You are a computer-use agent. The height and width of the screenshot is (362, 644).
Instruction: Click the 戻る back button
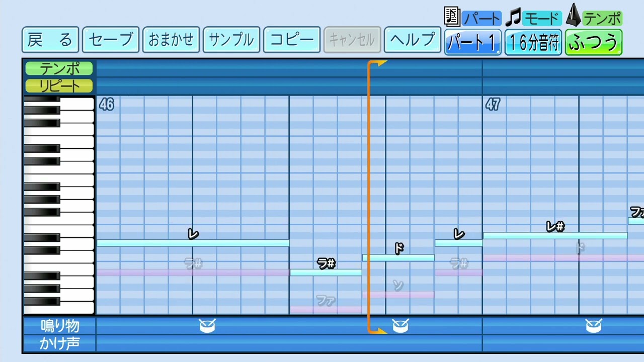[x=50, y=40]
